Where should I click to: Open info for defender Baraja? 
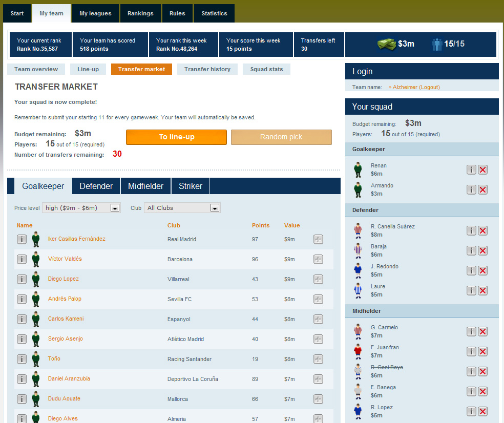471,250
